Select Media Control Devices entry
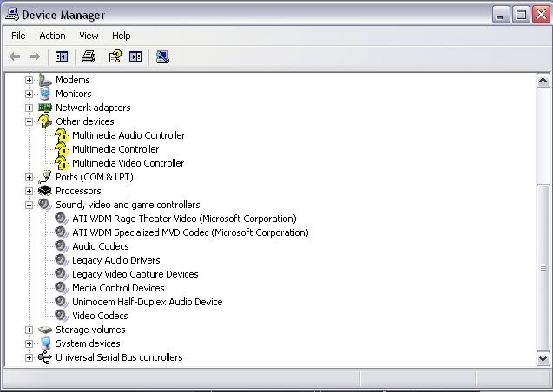Viewport: 553px width, 392px height. 118,288
